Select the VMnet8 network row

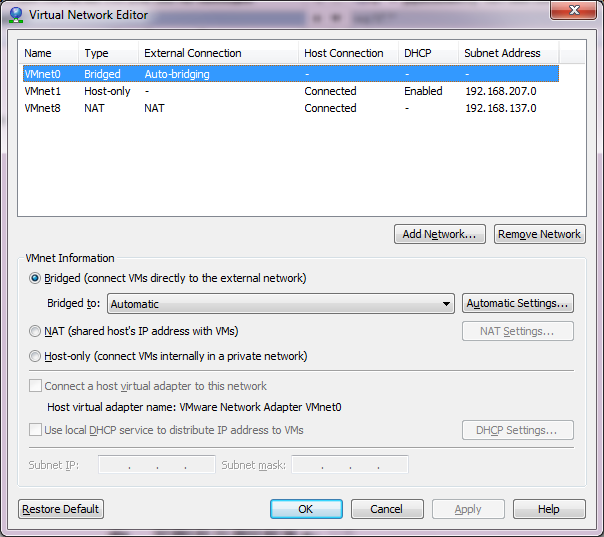click(291, 108)
